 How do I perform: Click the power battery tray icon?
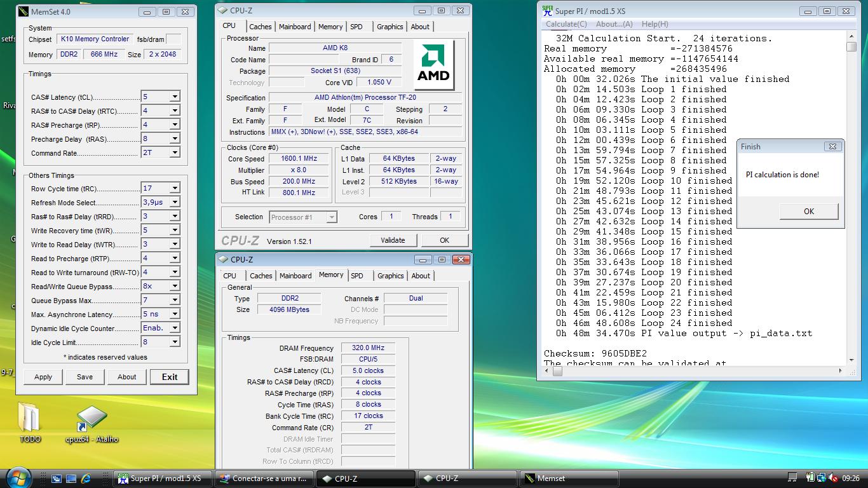[x=810, y=478]
